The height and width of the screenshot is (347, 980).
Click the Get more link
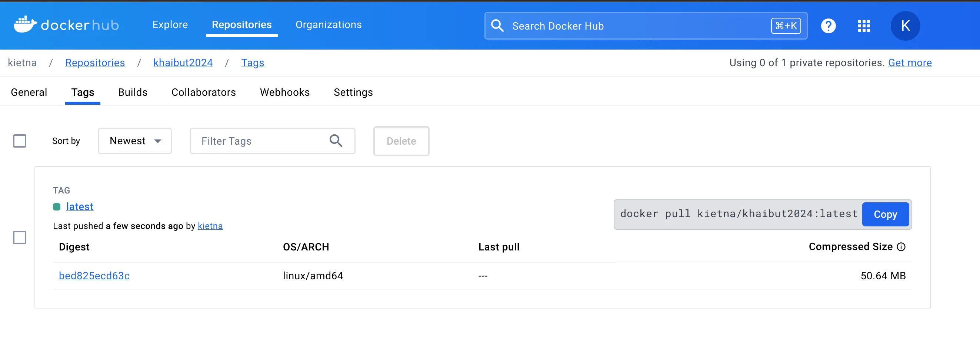(x=910, y=63)
